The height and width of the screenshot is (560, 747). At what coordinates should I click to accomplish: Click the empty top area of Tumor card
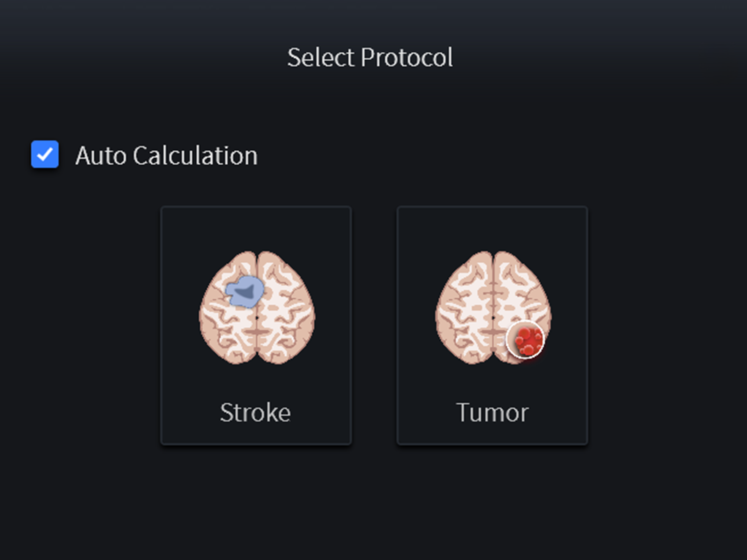coord(493,228)
